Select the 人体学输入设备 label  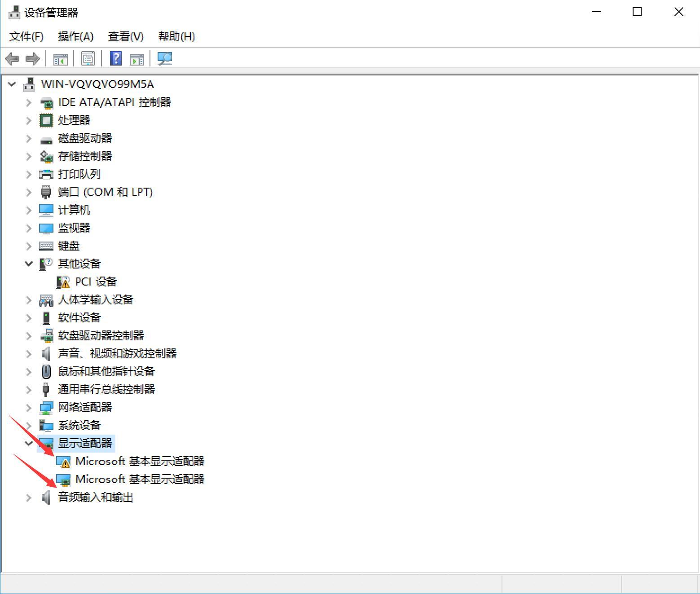click(96, 300)
